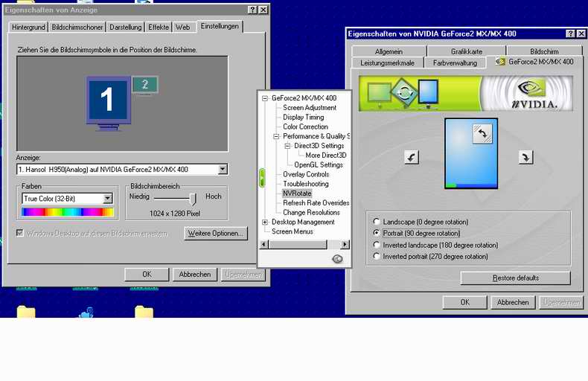Choose Inverted landscape (180 degree rotation)

[x=377, y=245]
